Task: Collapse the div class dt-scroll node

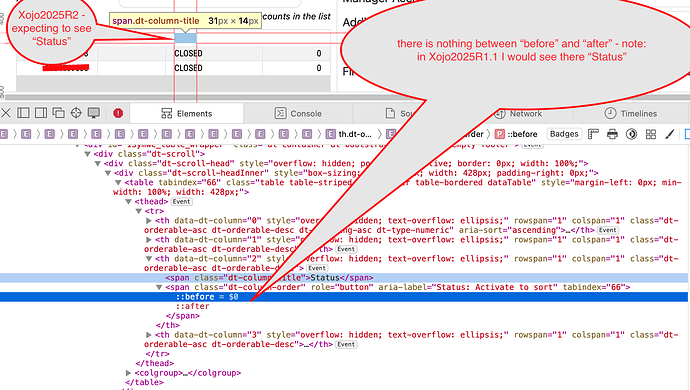Action: point(87,154)
